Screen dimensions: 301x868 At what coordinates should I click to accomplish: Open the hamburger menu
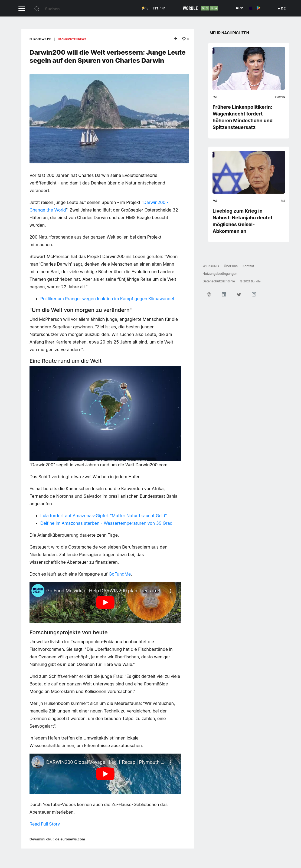coord(22,8)
